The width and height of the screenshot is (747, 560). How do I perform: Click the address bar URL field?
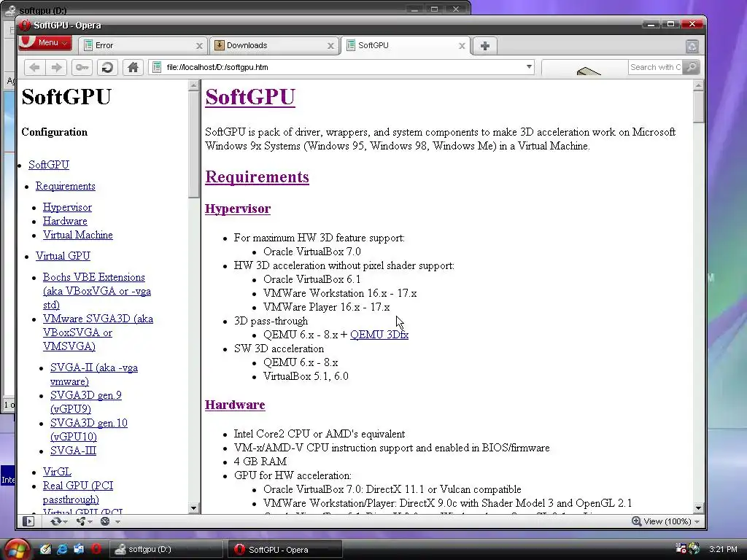(x=343, y=67)
